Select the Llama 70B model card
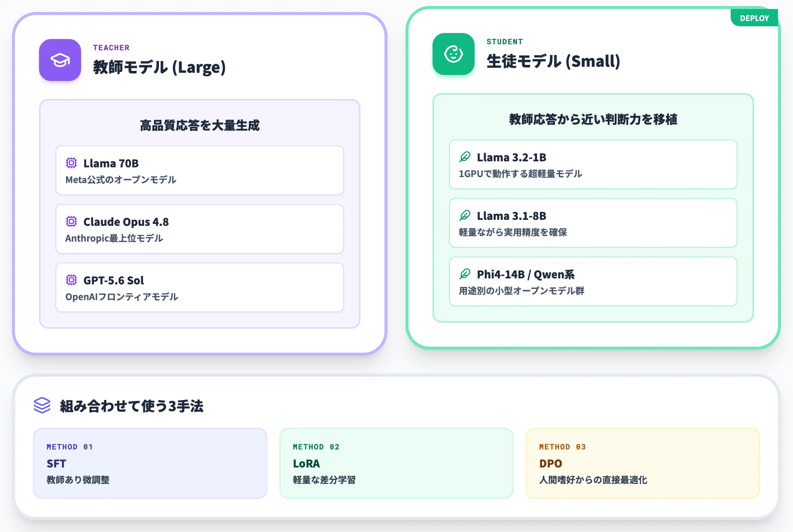This screenshot has width=793, height=532. [200, 170]
